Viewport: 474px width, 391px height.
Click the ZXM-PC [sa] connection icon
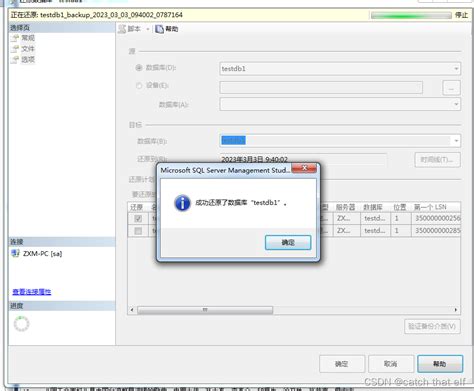coord(15,253)
